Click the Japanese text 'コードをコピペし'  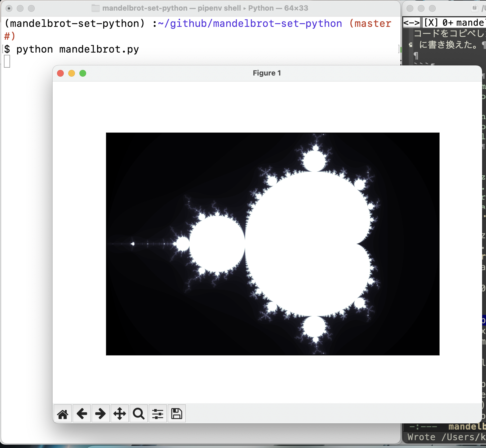pos(450,34)
